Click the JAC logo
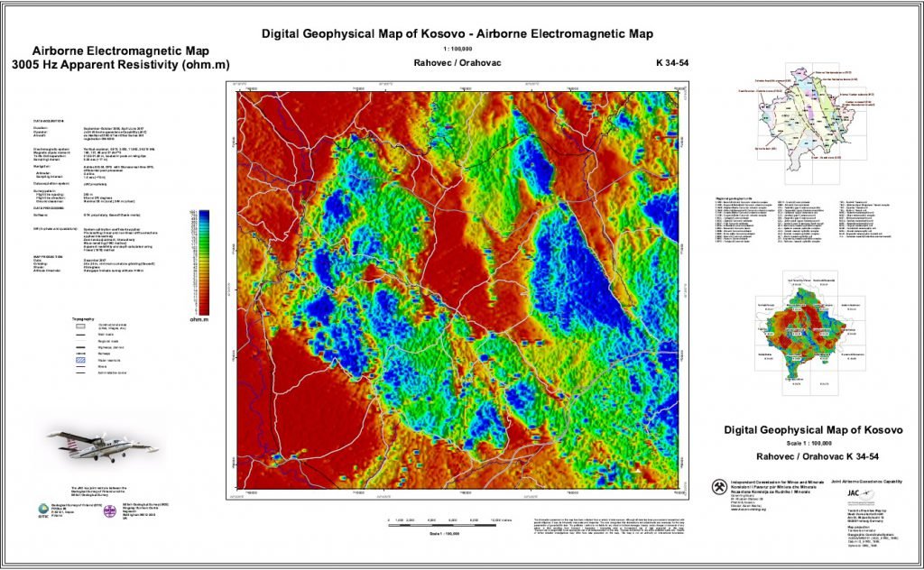Screen dimensions: 924x570 [x=853, y=492]
